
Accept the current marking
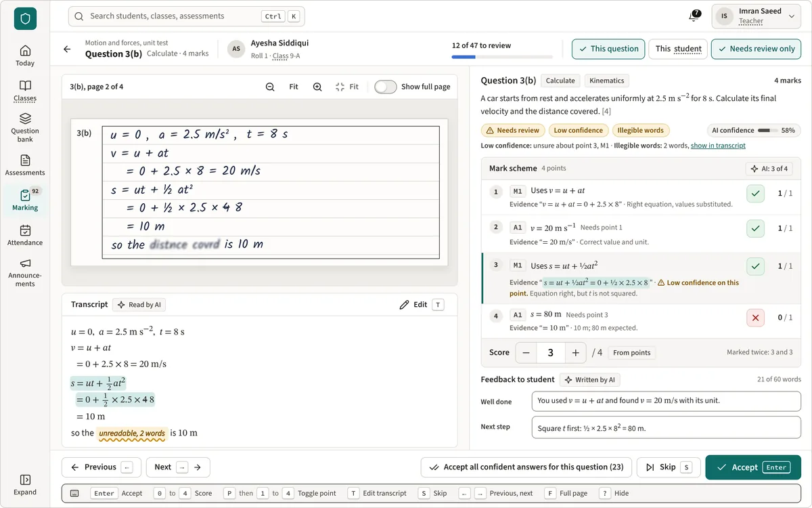tap(753, 467)
